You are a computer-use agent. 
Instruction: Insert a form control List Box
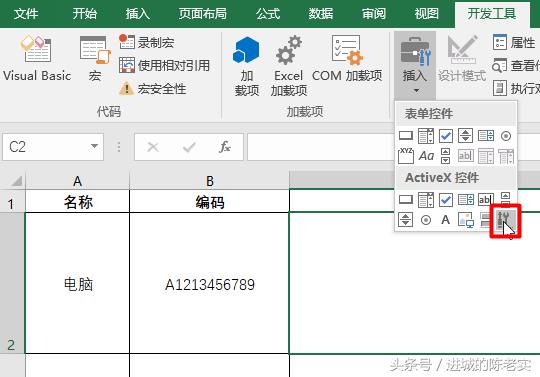(x=486, y=136)
